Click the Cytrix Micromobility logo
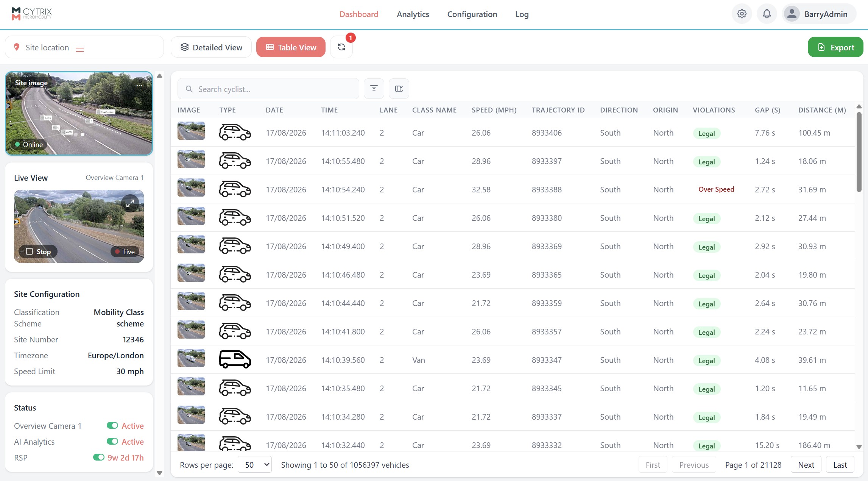The height and width of the screenshot is (481, 868). [x=32, y=14]
